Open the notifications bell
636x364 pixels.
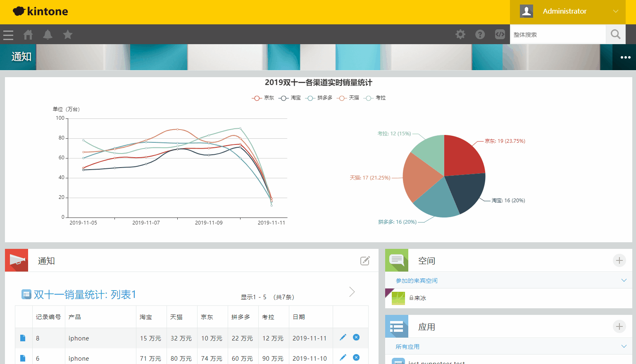[48, 35]
